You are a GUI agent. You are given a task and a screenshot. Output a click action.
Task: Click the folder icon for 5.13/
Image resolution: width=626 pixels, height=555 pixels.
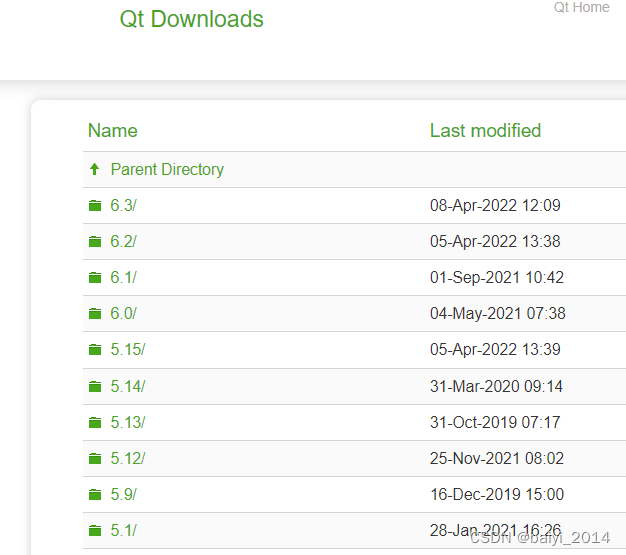[x=95, y=422]
